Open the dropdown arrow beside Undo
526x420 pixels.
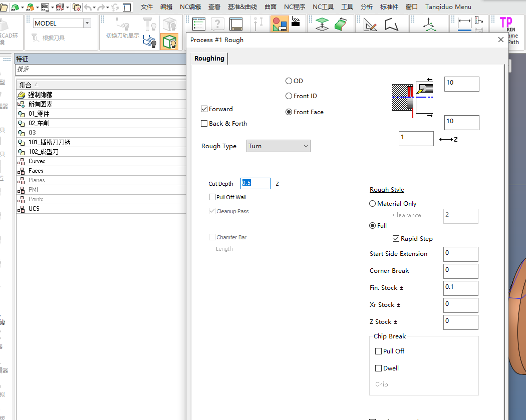(94, 7)
